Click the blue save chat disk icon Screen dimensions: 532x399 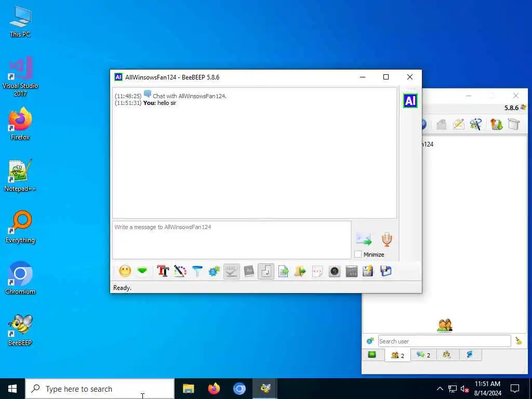tap(386, 271)
